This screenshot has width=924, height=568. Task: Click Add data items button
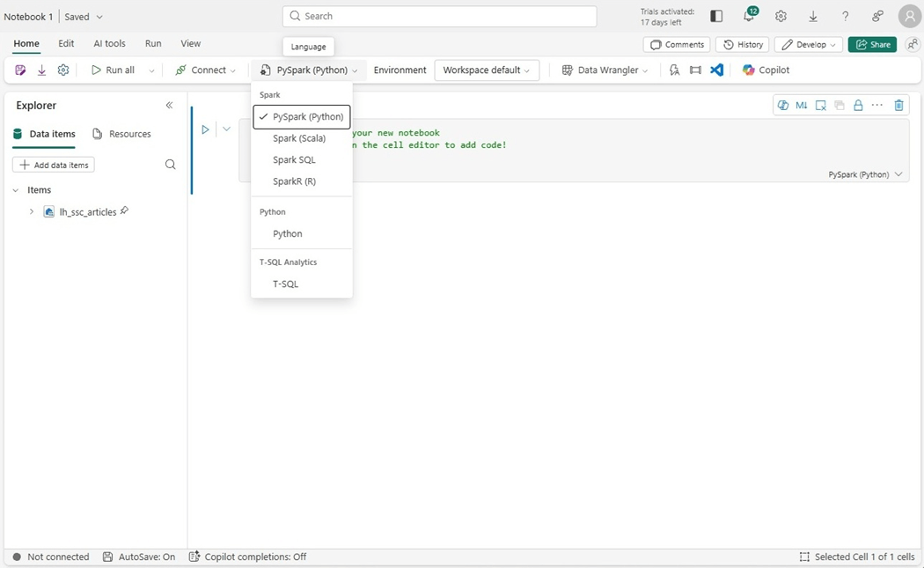click(x=54, y=166)
